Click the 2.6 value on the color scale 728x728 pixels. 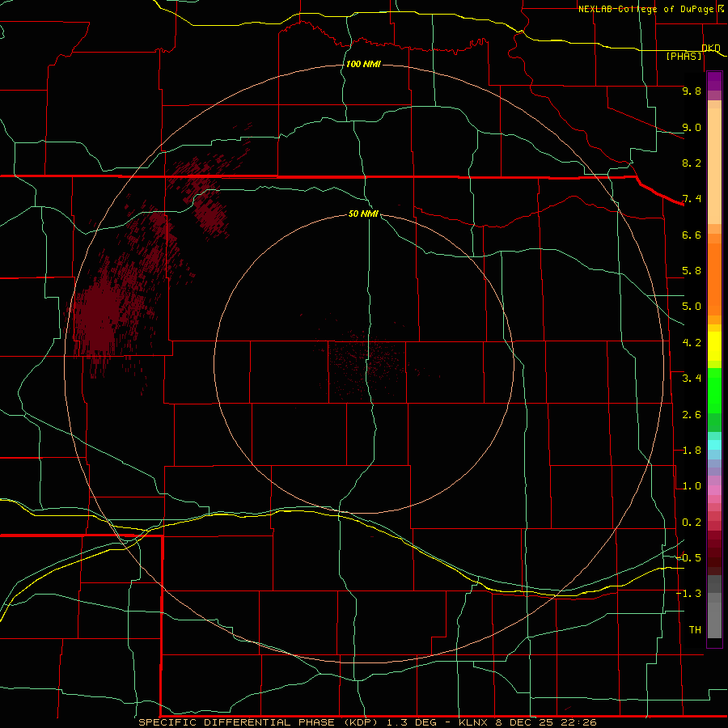pyautogui.click(x=692, y=415)
